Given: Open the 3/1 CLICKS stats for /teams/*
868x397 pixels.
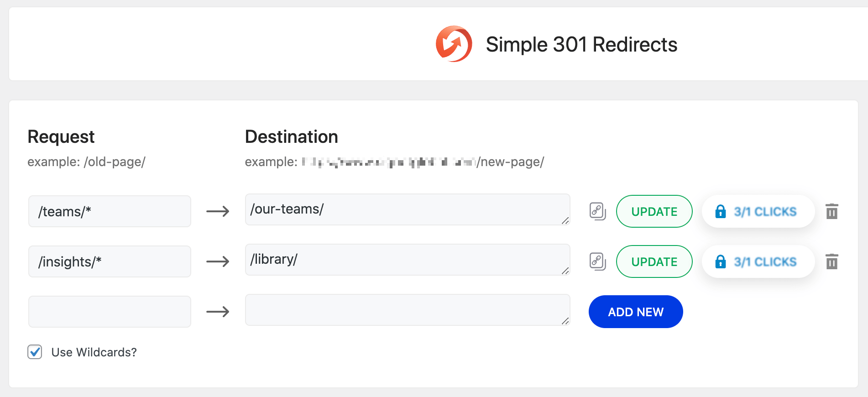Looking at the screenshot, I should pyautogui.click(x=758, y=211).
